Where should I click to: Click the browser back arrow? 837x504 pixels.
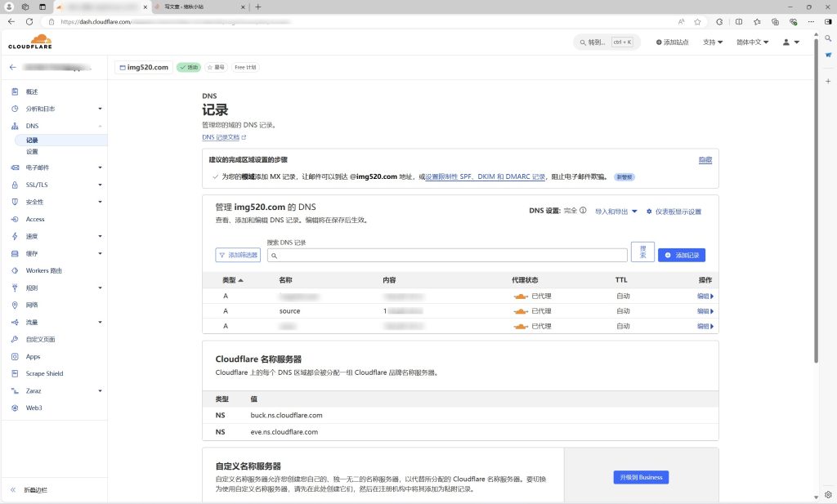[x=11, y=22]
